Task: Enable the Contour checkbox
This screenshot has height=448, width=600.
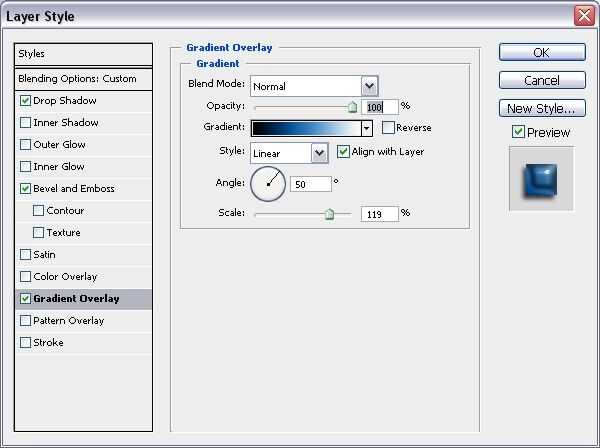Action: coord(38,211)
